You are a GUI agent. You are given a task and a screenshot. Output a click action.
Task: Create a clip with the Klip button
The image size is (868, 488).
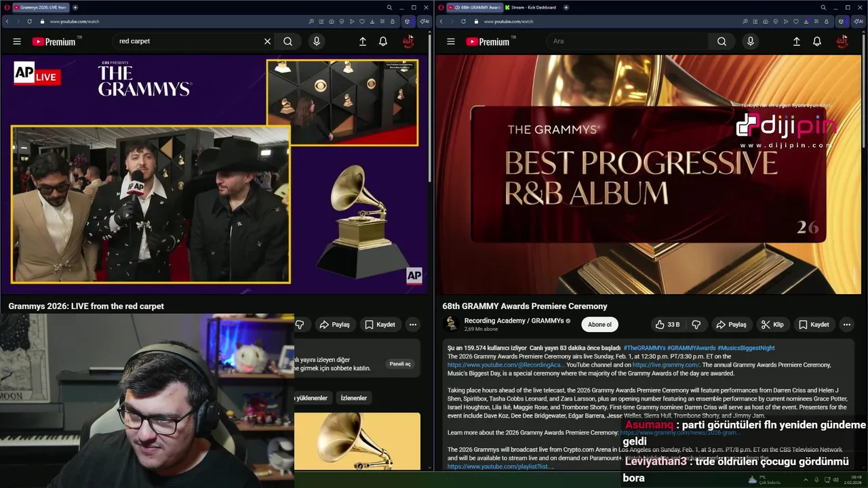point(772,325)
